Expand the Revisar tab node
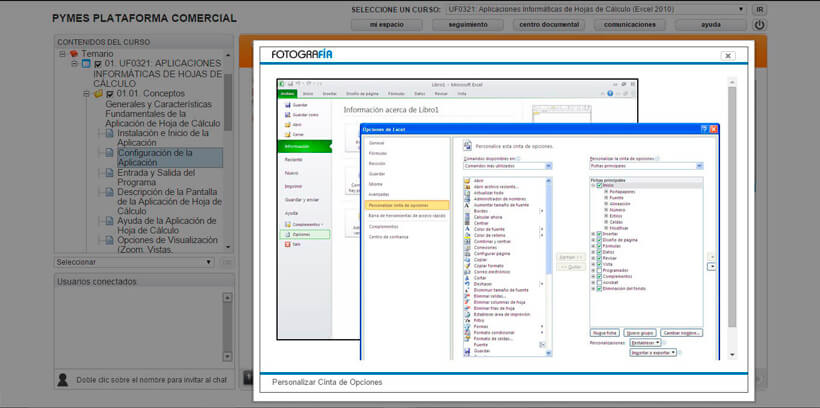This screenshot has height=408, width=820. coord(593,258)
